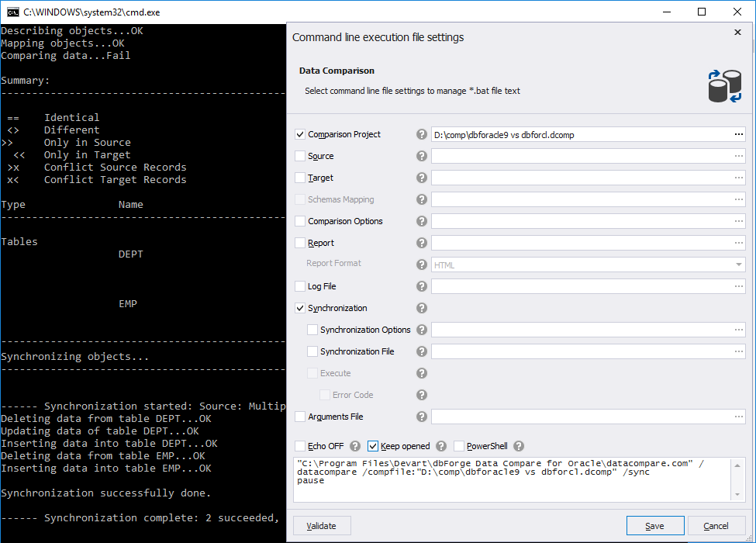Click scroll up arrow in command text box
Viewport: 756px width, 543px height.
(737, 465)
